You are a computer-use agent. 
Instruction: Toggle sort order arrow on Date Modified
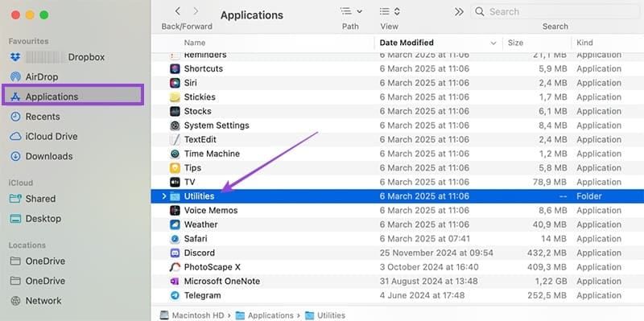[x=493, y=43]
